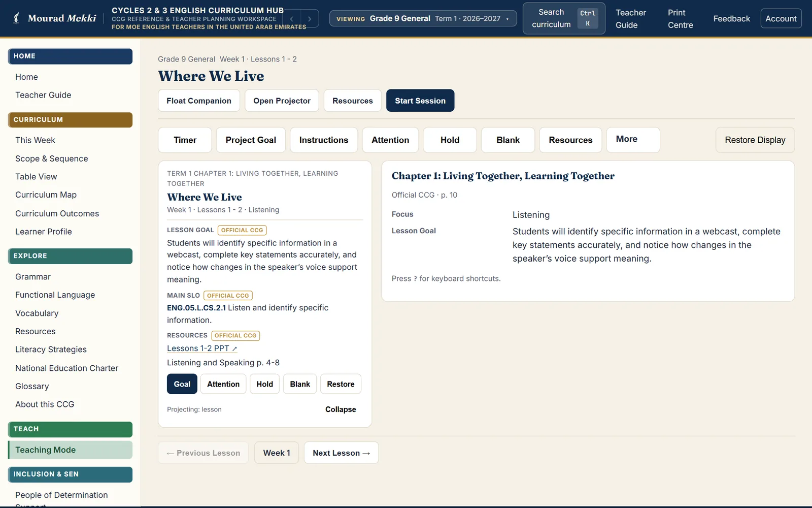The height and width of the screenshot is (508, 812).
Task: Open Teacher Guide in the top bar
Action: 631,19
